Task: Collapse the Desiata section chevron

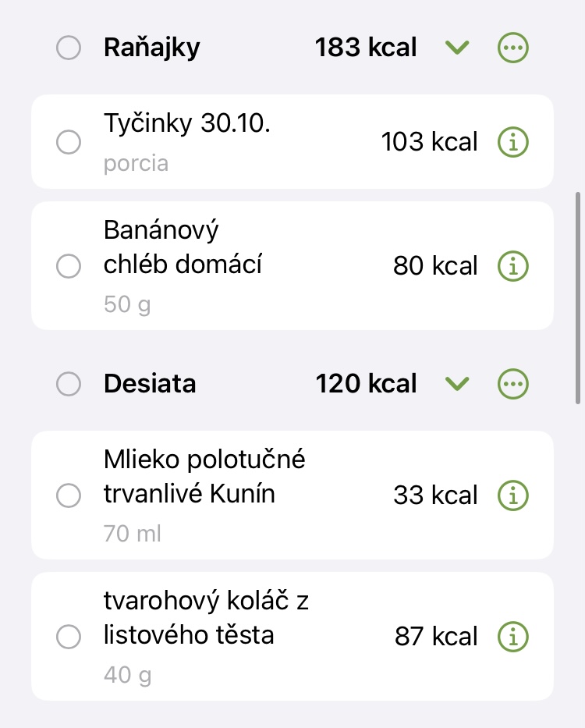Action: pyautogui.click(x=457, y=384)
